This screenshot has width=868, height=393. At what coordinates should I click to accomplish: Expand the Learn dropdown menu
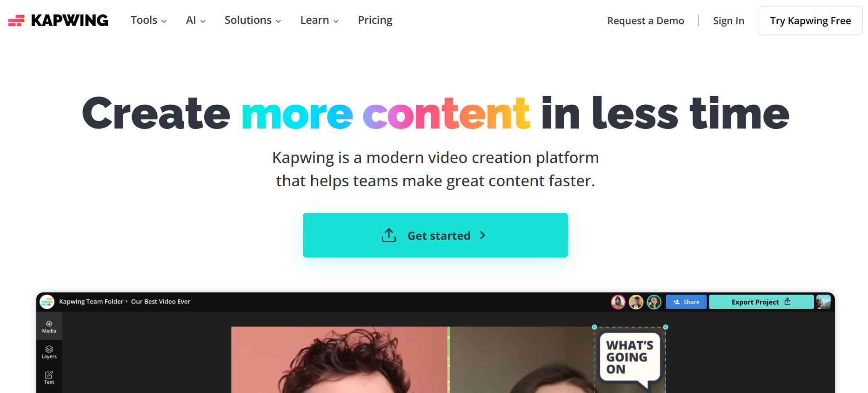point(319,20)
